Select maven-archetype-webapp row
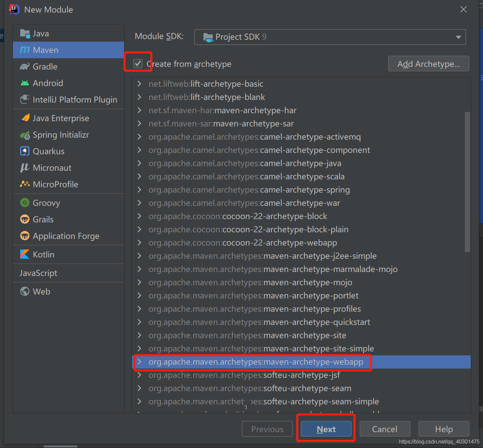The image size is (483, 448). 301,362
